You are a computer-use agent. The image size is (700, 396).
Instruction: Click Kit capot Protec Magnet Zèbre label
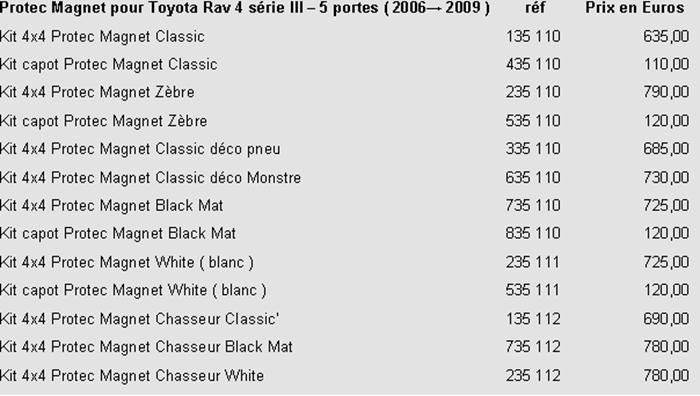pyautogui.click(x=104, y=121)
